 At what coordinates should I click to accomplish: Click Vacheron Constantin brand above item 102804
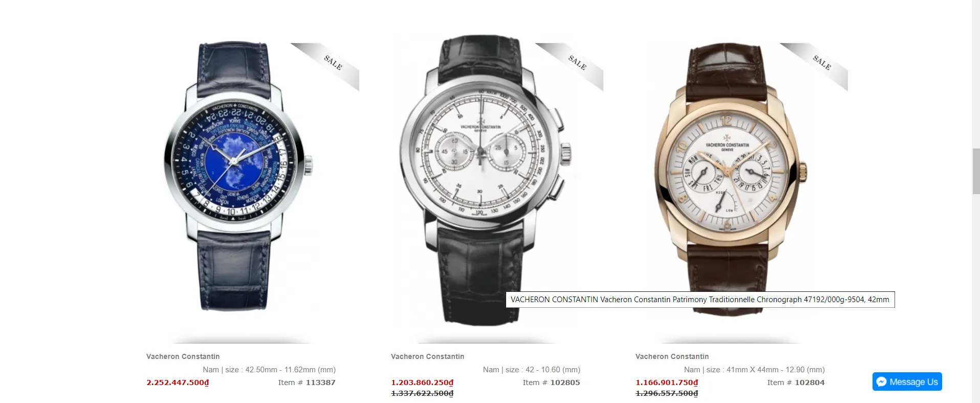pyautogui.click(x=672, y=356)
